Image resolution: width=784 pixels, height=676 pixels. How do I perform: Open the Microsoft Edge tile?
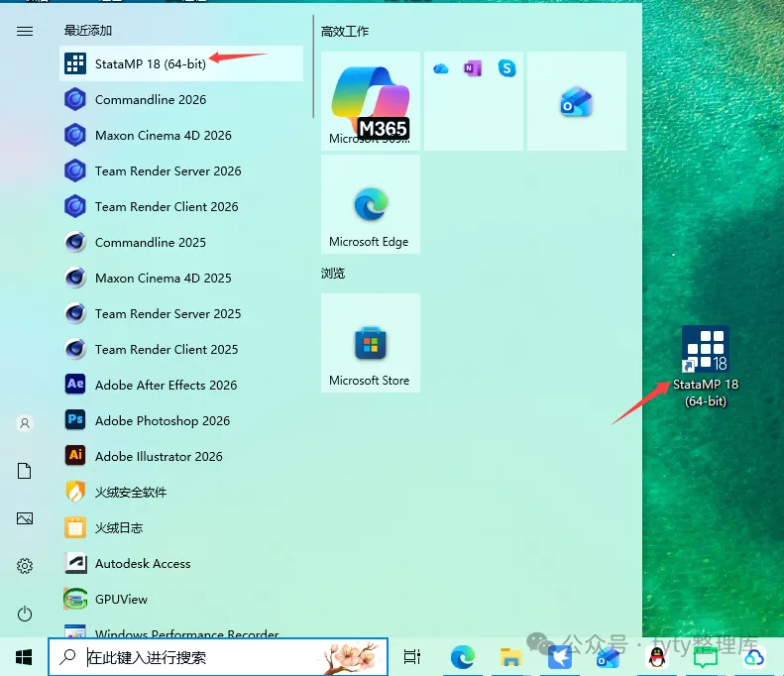pyautogui.click(x=371, y=204)
